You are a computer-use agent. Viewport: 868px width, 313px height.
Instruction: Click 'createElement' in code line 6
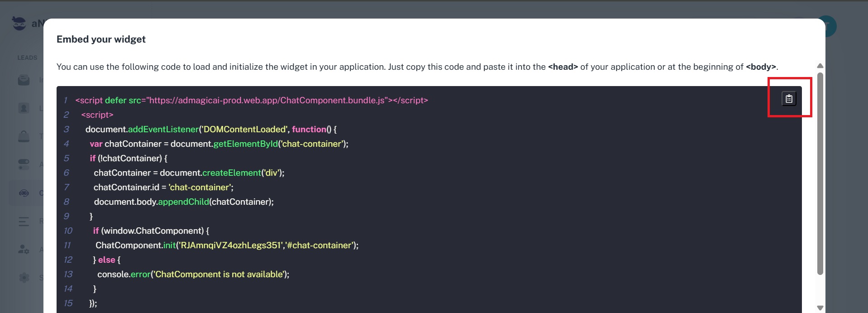(x=232, y=173)
